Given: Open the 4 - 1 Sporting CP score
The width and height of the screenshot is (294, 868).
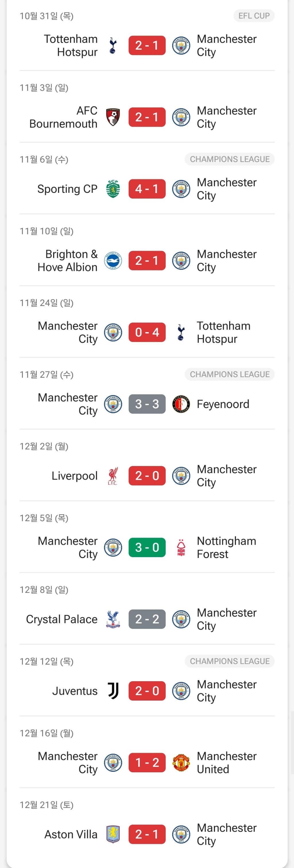Looking at the screenshot, I should (x=147, y=189).
